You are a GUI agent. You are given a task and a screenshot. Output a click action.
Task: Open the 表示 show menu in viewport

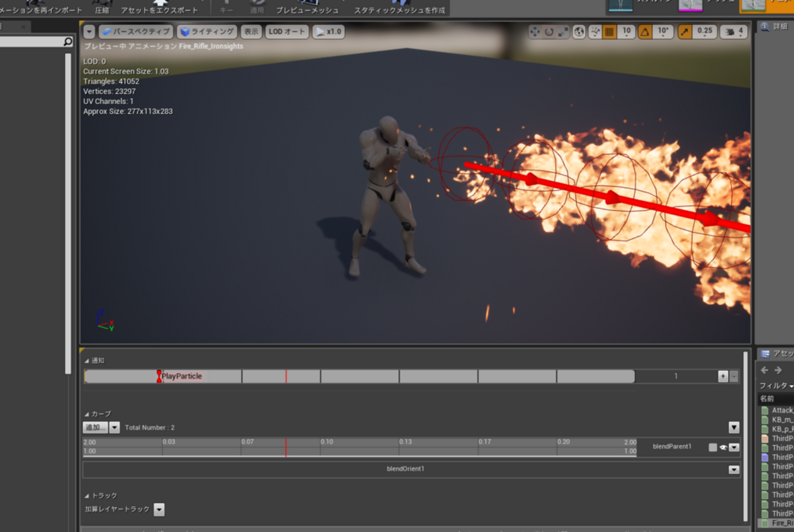pyautogui.click(x=251, y=32)
